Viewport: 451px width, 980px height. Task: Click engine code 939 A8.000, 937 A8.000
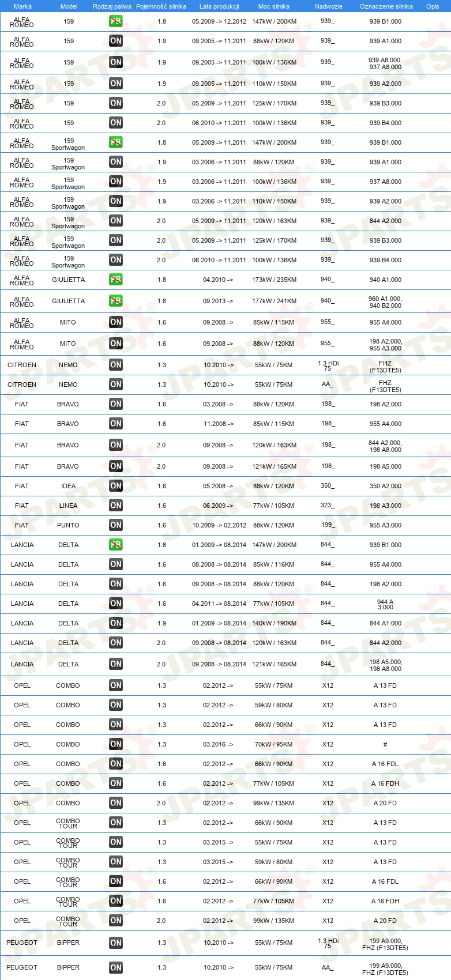point(385,63)
